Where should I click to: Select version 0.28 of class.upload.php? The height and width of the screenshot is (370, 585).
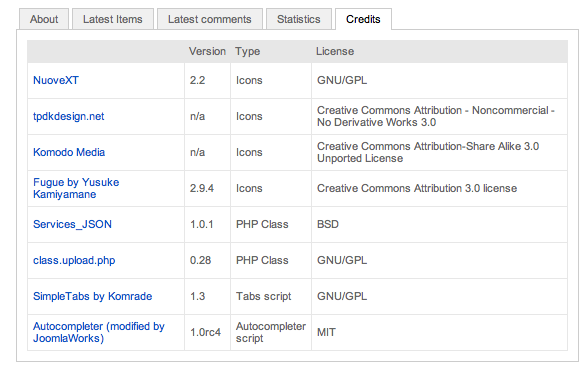200,260
